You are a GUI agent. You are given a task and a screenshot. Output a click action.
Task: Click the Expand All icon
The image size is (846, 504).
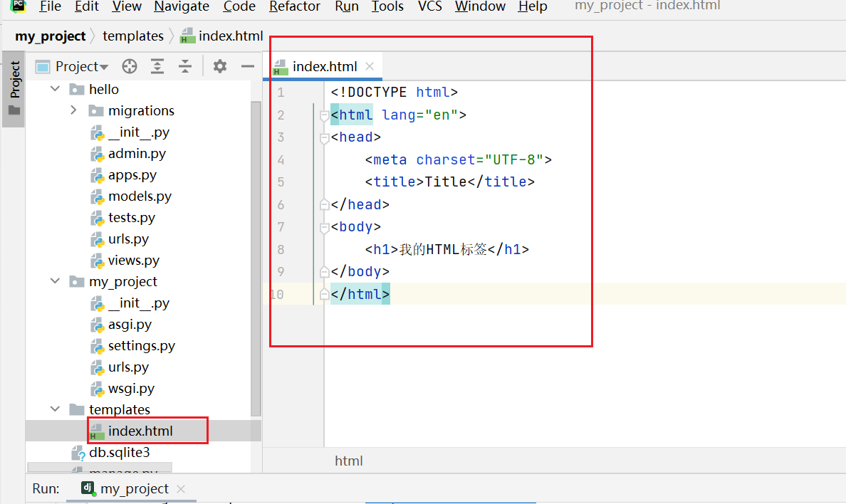tap(157, 66)
